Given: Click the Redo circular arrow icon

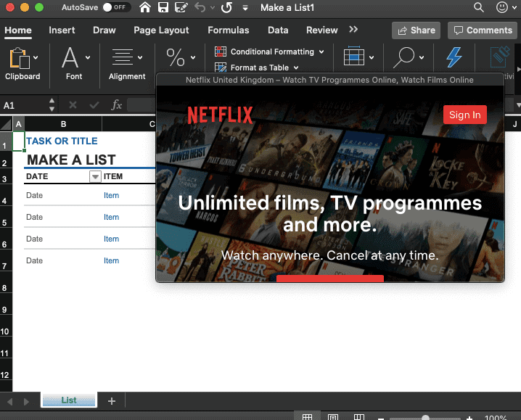Looking at the screenshot, I should click(x=226, y=7).
